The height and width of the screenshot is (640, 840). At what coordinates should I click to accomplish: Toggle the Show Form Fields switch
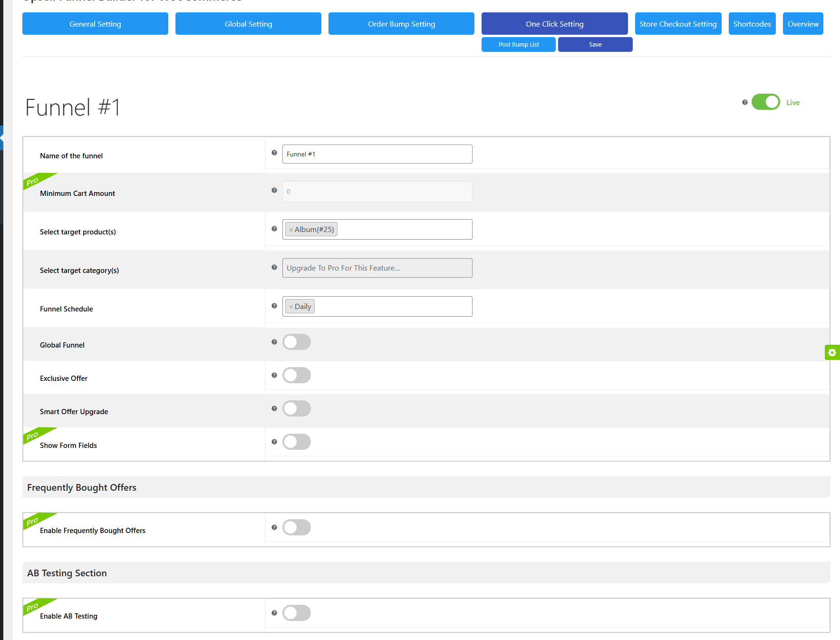tap(297, 442)
